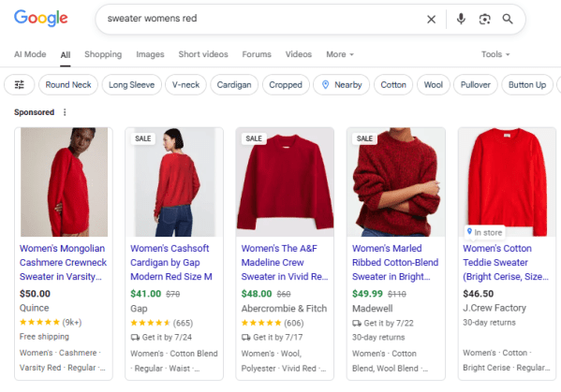Viewport: 561px width, 392px height.
Task: Expand the Tools dropdown
Action: tap(495, 54)
